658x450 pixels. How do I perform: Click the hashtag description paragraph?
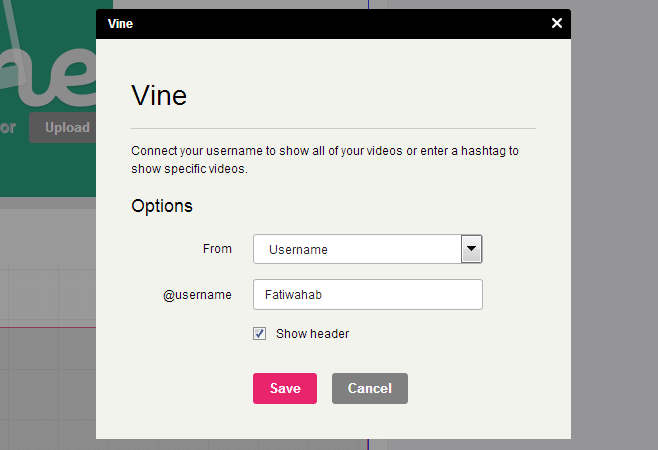[x=325, y=160]
